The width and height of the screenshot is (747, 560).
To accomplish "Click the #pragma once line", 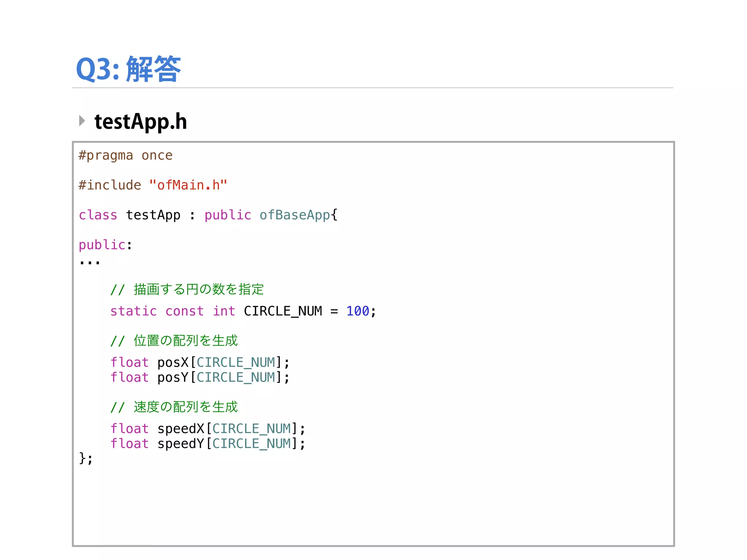I will (x=125, y=155).
